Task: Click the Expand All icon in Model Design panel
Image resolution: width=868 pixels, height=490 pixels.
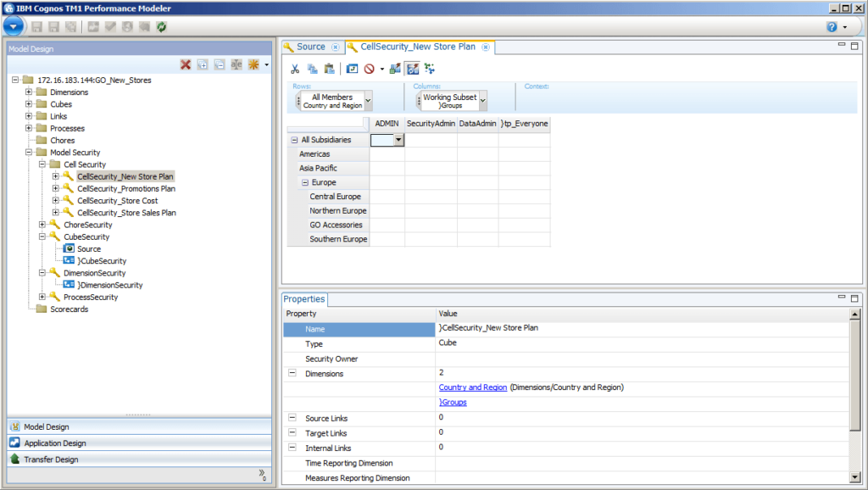Action: 203,64
